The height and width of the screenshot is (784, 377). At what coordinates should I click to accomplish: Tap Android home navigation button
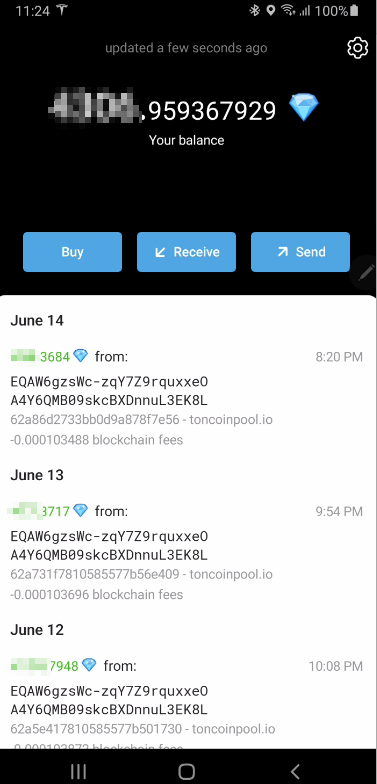click(186, 771)
